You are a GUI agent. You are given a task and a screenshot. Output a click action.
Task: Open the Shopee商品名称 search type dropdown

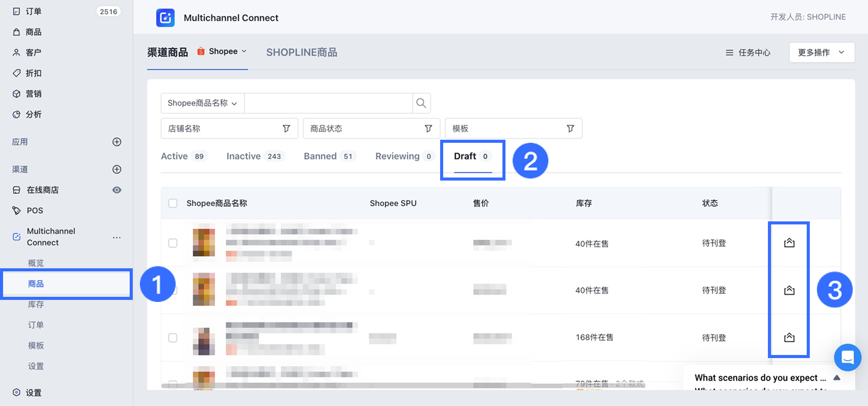[x=203, y=103]
